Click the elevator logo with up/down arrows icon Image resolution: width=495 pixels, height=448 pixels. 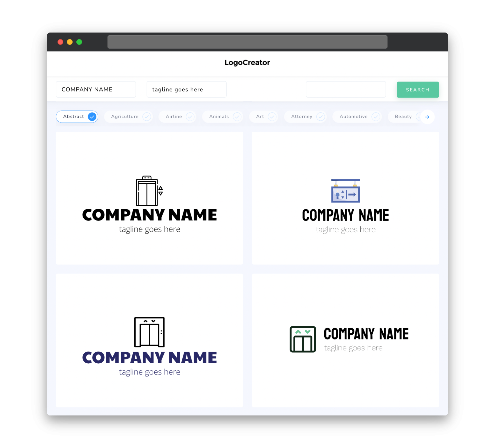coord(148,190)
